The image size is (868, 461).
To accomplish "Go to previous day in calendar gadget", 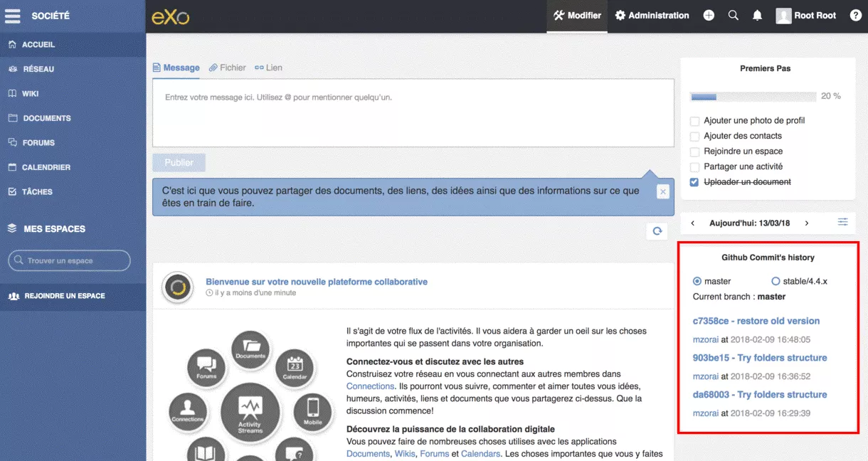I will [693, 223].
